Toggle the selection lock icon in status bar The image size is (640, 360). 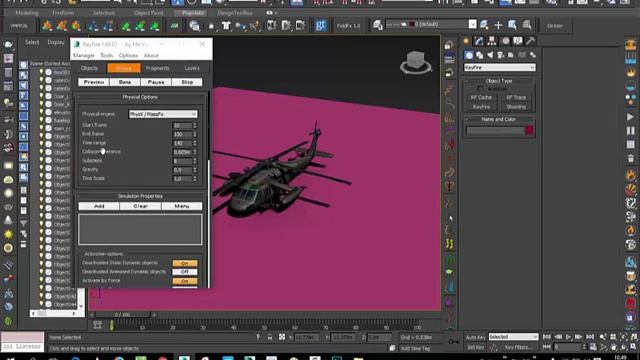[x=270, y=337]
